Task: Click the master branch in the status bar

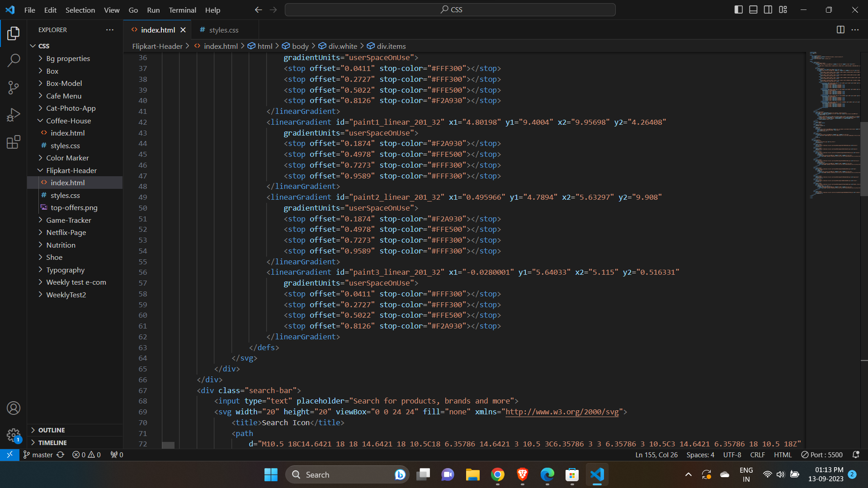Action: [x=38, y=455]
